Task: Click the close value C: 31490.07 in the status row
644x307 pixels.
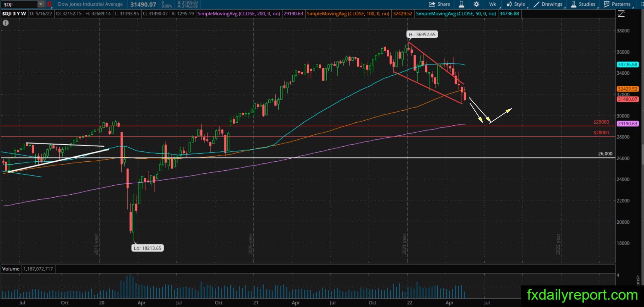Action: pos(156,14)
